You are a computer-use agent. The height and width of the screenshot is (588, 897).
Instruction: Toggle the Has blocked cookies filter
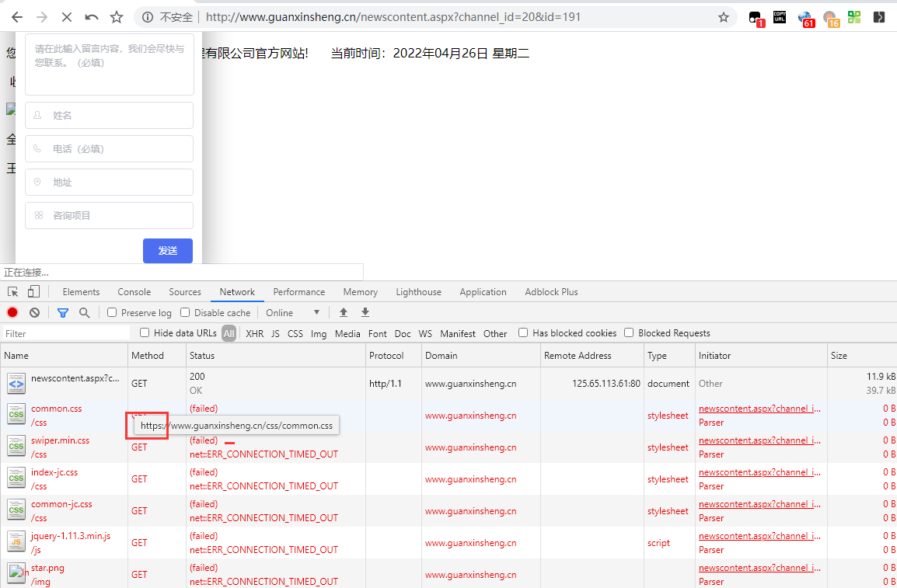coord(522,332)
